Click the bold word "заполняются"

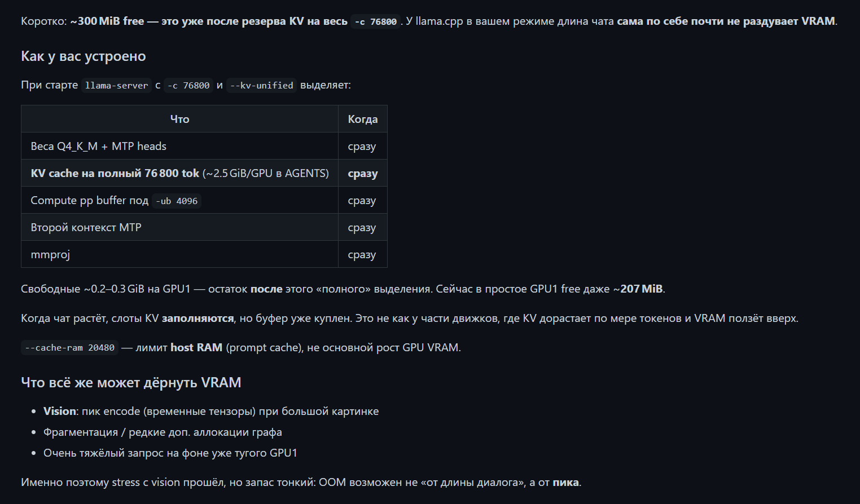pos(198,319)
